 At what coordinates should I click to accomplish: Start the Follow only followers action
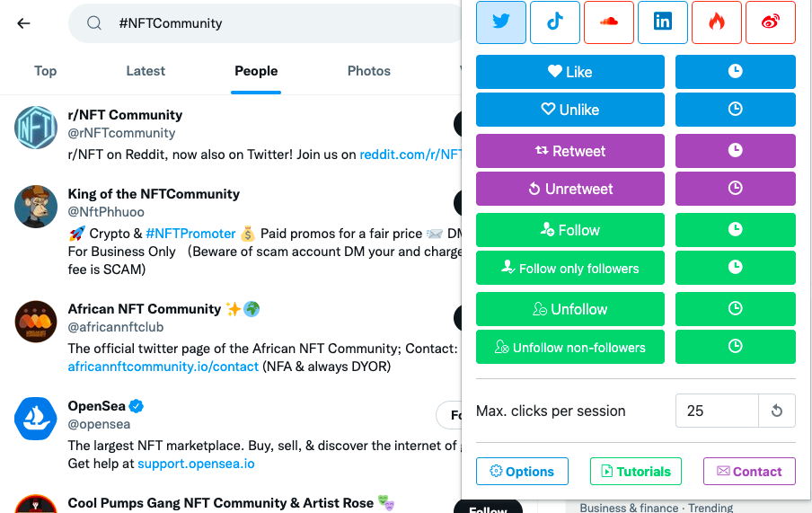pyautogui.click(x=569, y=268)
